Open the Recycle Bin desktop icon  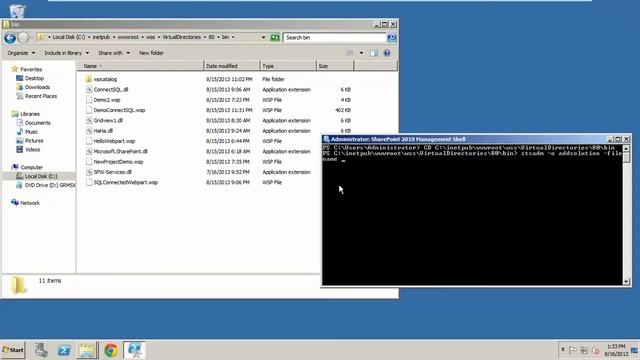(x=17, y=11)
